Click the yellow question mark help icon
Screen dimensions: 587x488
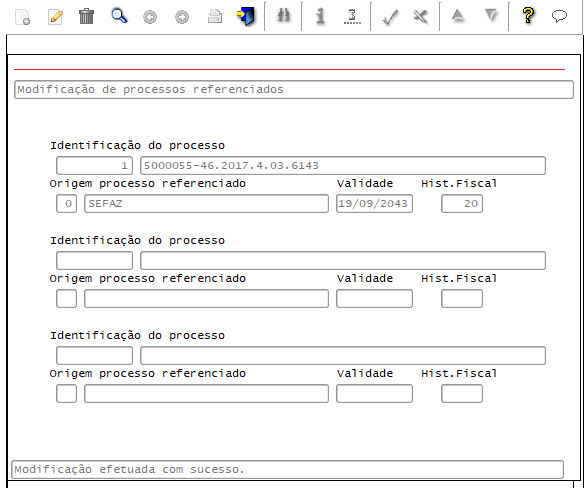(528, 16)
